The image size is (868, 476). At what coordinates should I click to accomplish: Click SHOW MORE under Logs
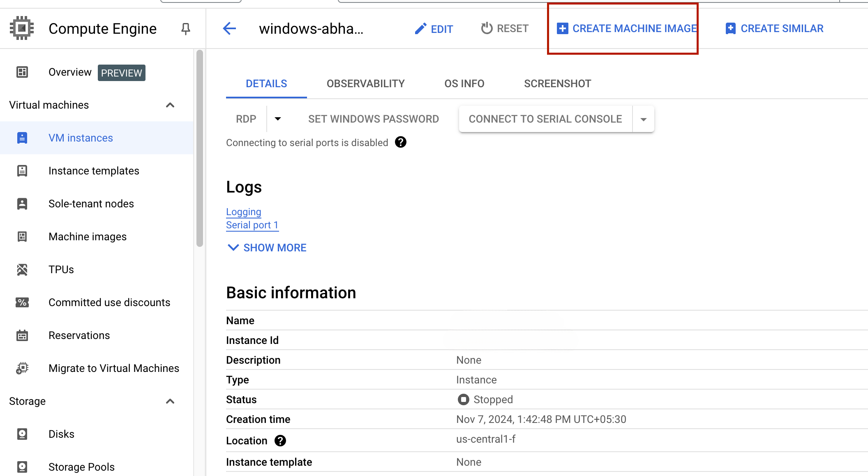click(266, 247)
